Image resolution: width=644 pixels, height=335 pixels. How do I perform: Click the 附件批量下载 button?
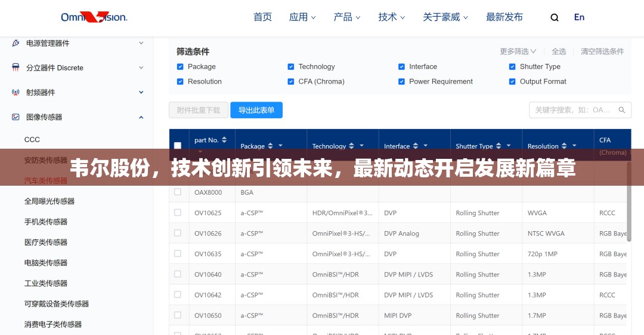coord(199,110)
